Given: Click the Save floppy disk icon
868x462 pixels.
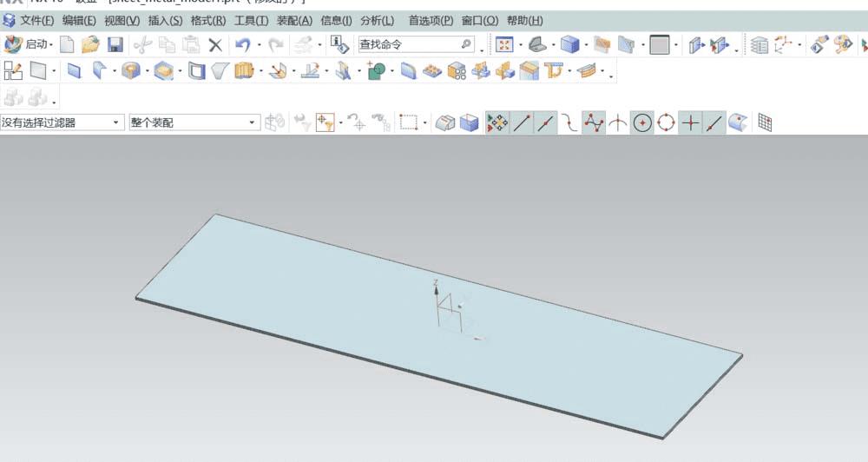Looking at the screenshot, I should click(115, 44).
